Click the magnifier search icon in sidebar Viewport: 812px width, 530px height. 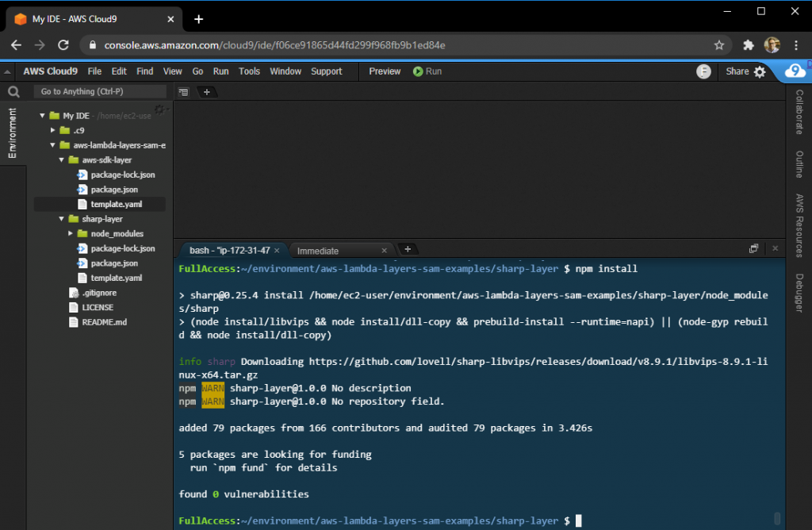pos(13,92)
